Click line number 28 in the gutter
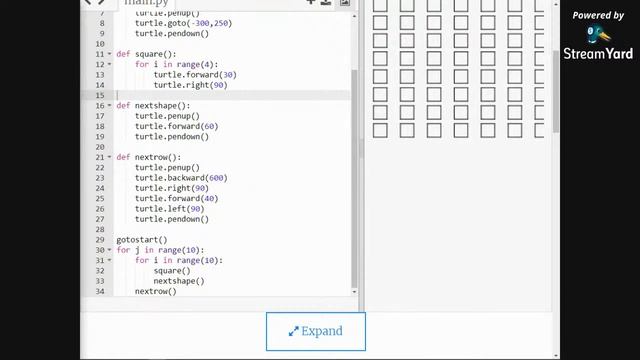This screenshot has width=640, height=360. (100, 229)
